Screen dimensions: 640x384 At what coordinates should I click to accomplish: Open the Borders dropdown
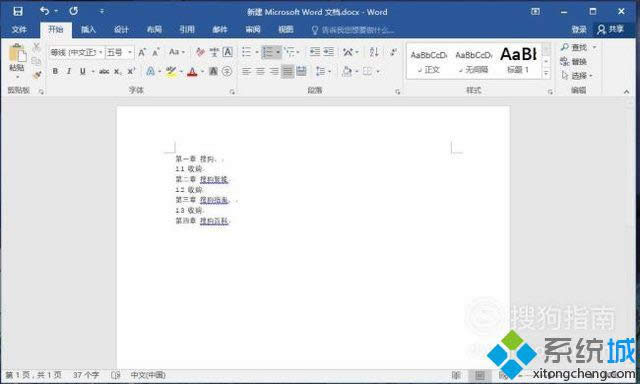(377, 71)
